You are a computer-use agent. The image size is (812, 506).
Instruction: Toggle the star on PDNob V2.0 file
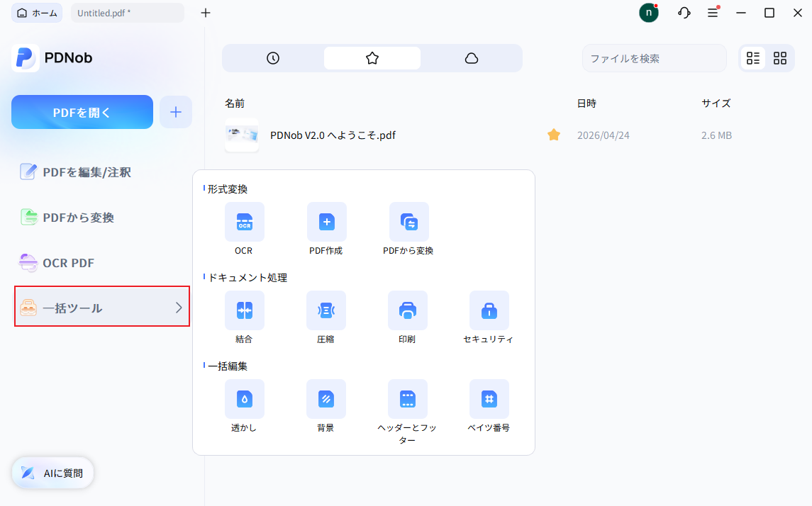tap(554, 135)
